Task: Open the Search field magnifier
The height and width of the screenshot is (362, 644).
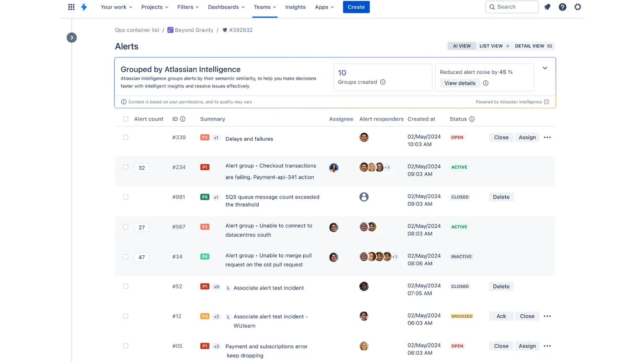Action: pos(492,7)
